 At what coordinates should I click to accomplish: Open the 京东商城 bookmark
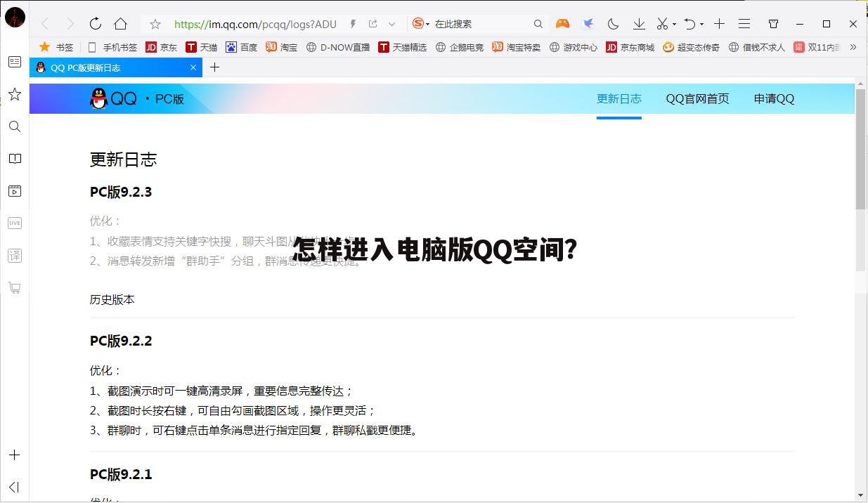coord(630,47)
